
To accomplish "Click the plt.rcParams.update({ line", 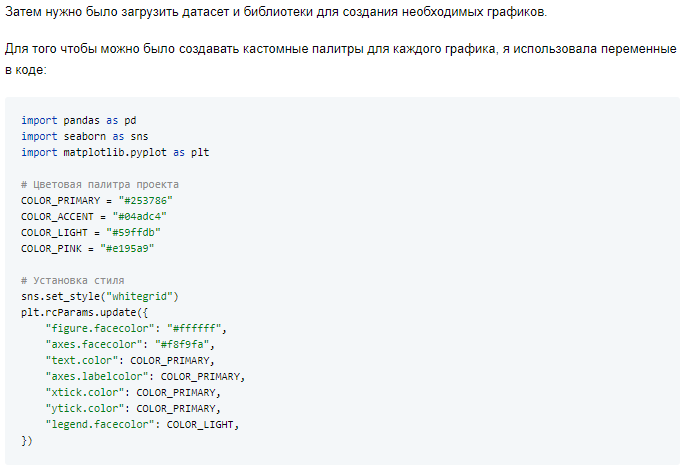I will click(85, 312).
